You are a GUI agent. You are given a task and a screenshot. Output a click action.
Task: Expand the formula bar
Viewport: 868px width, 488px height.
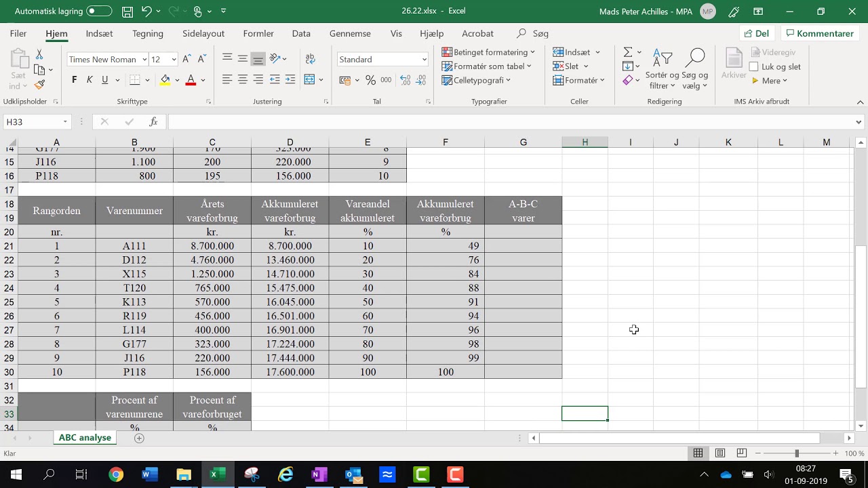point(859,122)
